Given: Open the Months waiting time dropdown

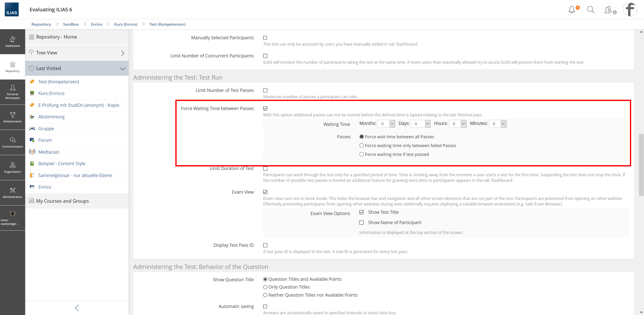Looking at the screenshot, I should point(386,124).
